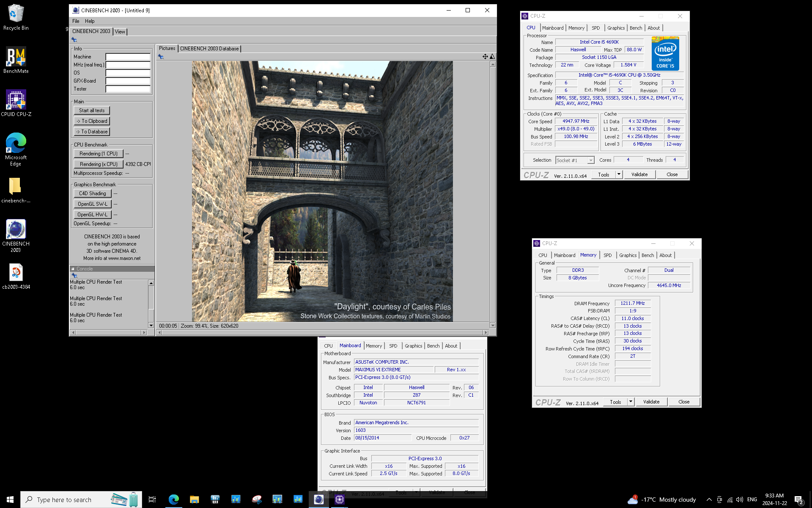The width and height of the screenshot is (812, 508).
Task: Click Console scrollbar down arrow
Action: (151, 325)
